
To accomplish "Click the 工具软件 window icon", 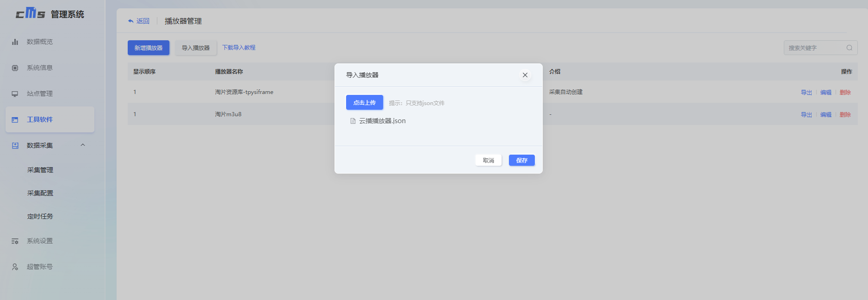I will pyautogui.click(x=15, y=119).
